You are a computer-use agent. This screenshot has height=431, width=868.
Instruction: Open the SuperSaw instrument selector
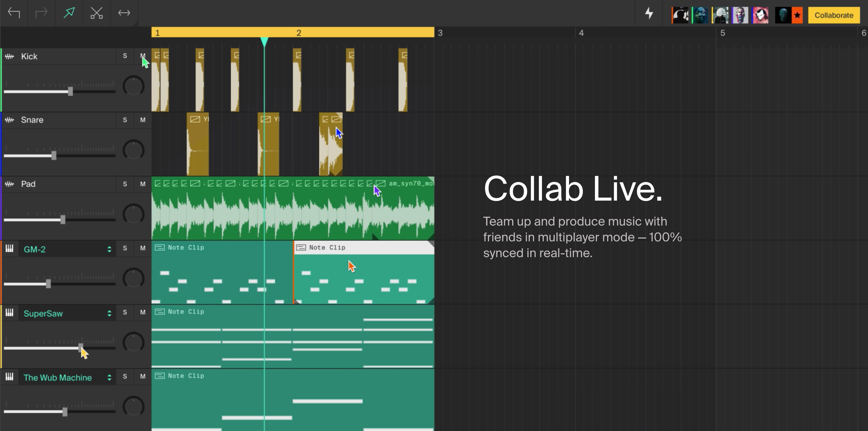click(109, 313)
